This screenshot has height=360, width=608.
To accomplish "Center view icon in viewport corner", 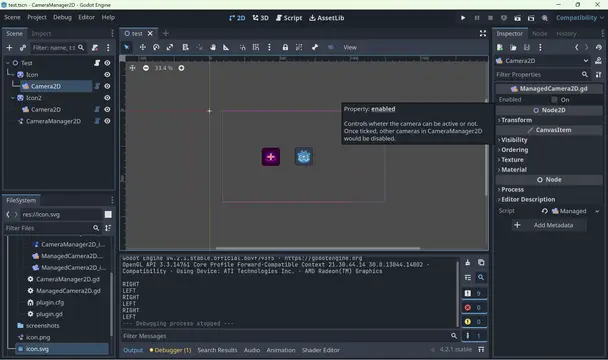I will point(133,68).
